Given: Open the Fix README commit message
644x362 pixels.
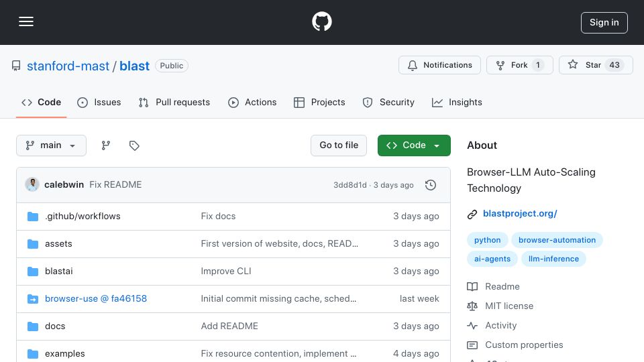Looking at the screenshot, I should [x=115, y=185].
